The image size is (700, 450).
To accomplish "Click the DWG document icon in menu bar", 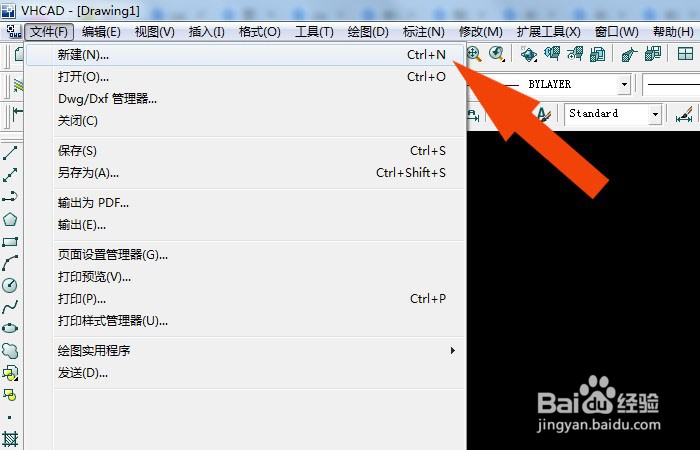I will (x=14, y=31).
